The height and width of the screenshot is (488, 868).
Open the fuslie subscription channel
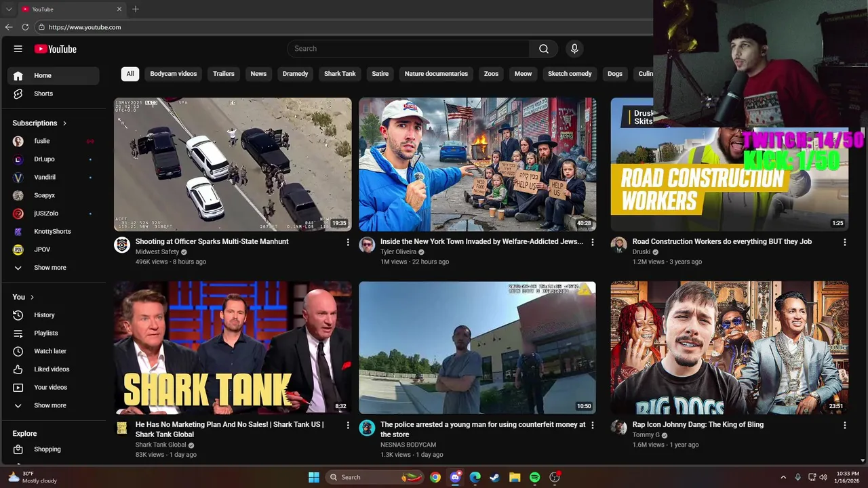(54, 141)
